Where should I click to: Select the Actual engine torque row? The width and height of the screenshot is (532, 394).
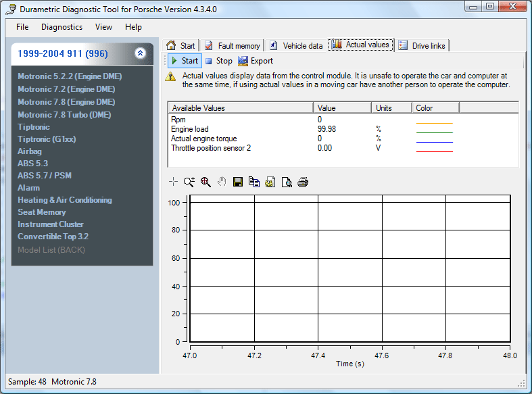click(343, 139)
